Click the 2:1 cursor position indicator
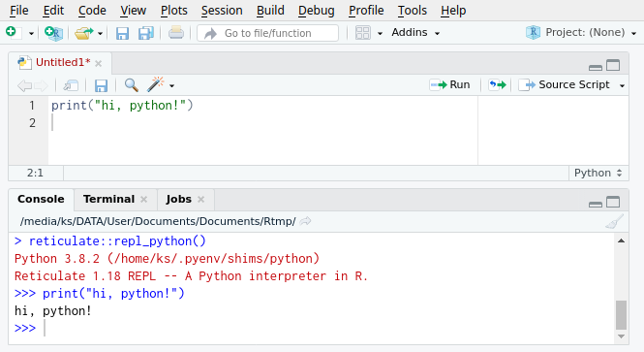Viewport: 644px width, 352px height. pyautogui.click(x=35, y=173)
